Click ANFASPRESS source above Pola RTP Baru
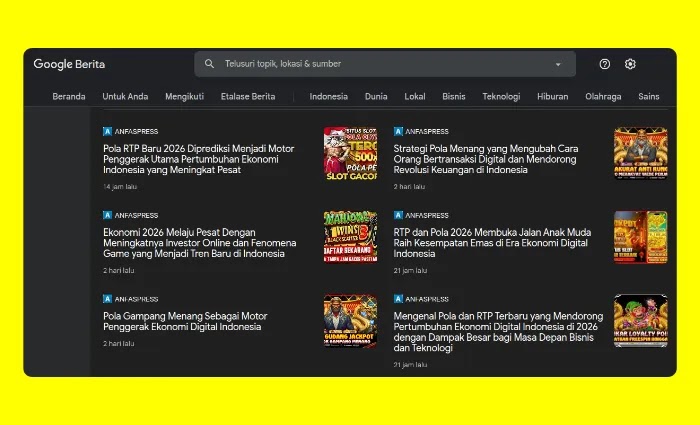This screenshot has width=700, height=425. [131, 131]
